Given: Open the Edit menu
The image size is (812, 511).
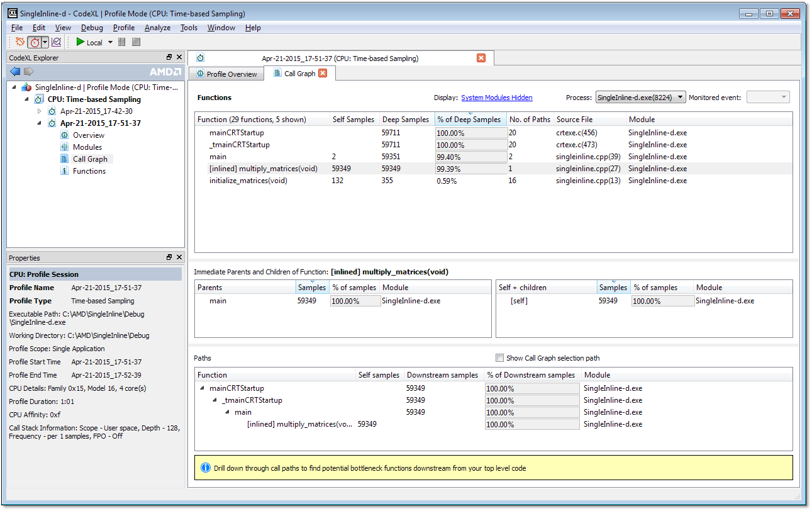Looking at the screenshot, I should [x=39, y=28].
